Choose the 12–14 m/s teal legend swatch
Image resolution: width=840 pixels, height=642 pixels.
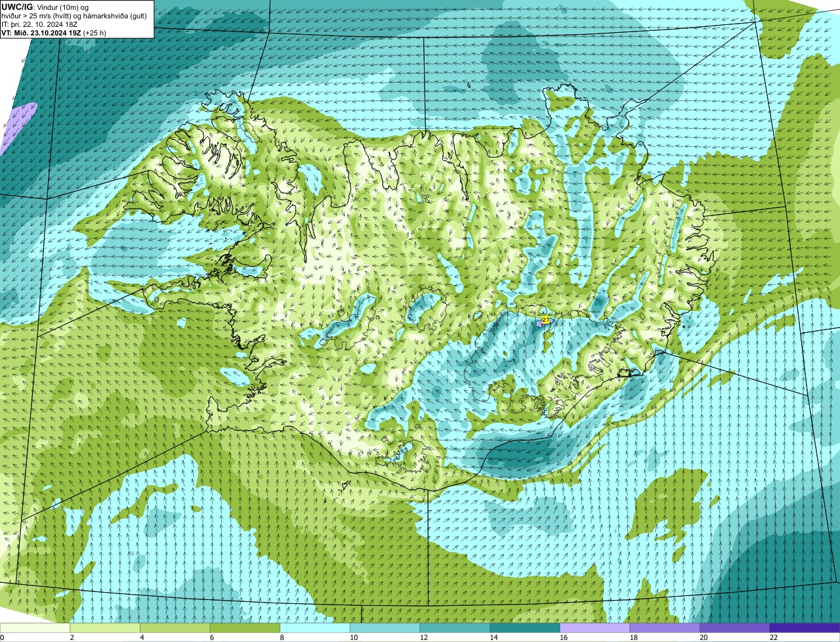[x=455, y=628]
